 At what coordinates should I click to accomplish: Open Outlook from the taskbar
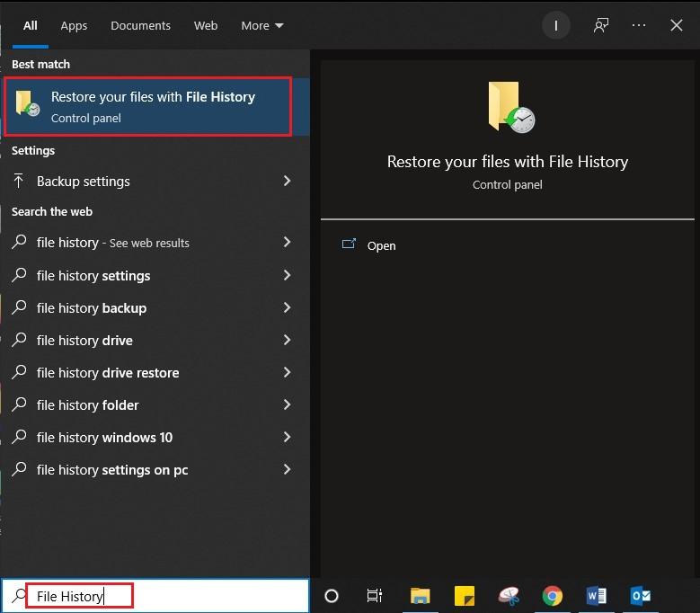point(640,596)
